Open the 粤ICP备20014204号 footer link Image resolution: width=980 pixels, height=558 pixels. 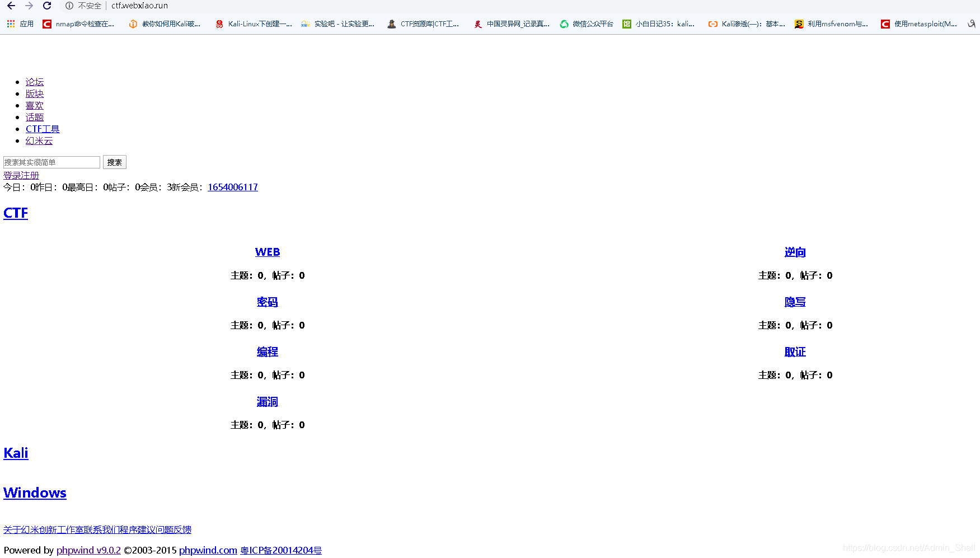click(x=281, y=550)
